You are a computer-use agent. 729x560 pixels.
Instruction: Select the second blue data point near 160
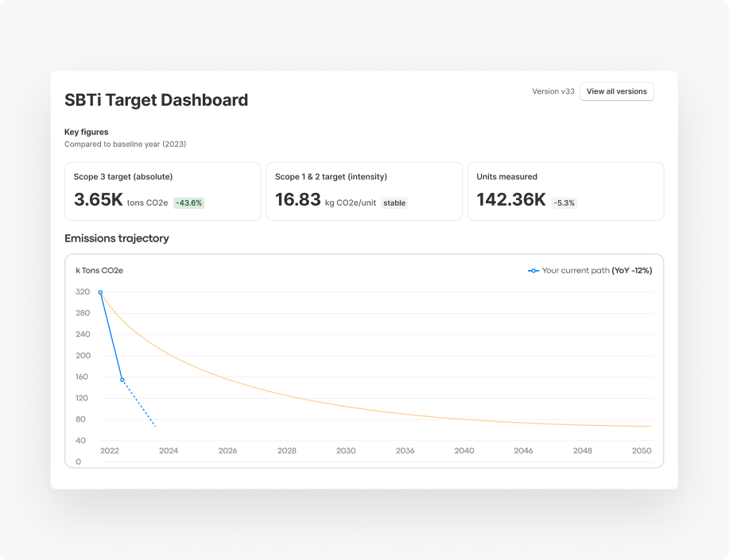(x=122, y=380)
